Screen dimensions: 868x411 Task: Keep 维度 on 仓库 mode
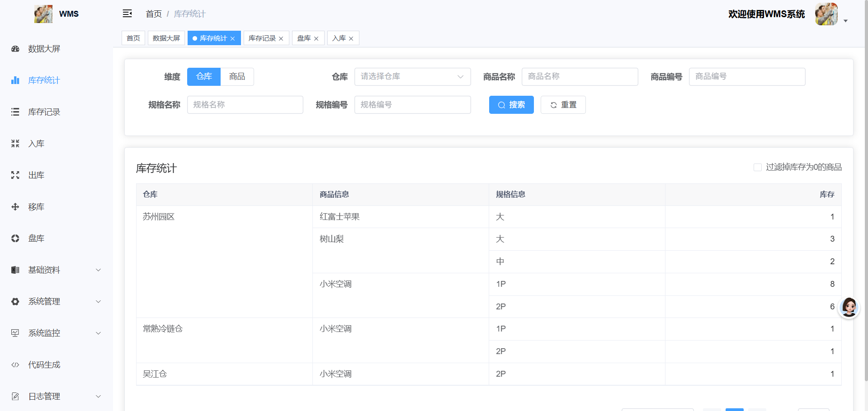click(x=203, y=76)
